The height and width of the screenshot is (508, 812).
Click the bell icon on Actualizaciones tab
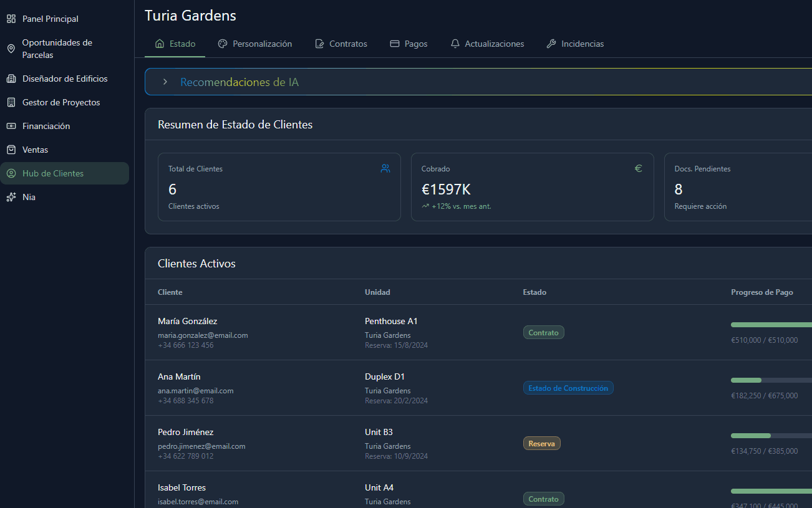click(x=455, y=44)
